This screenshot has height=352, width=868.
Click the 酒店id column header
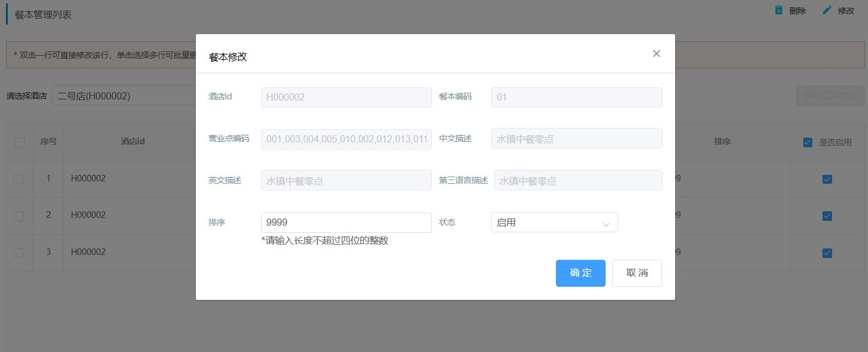(x=133, y=142)
